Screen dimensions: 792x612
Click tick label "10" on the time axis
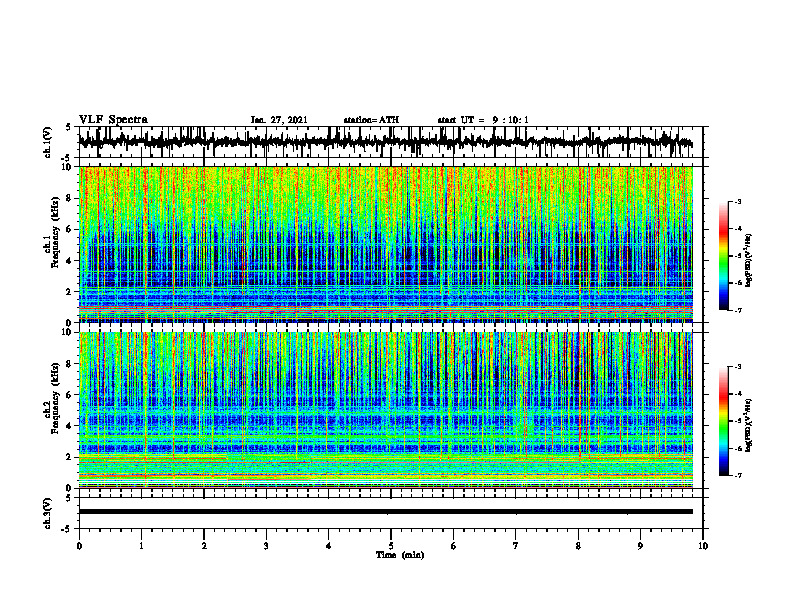pos(703,546)
